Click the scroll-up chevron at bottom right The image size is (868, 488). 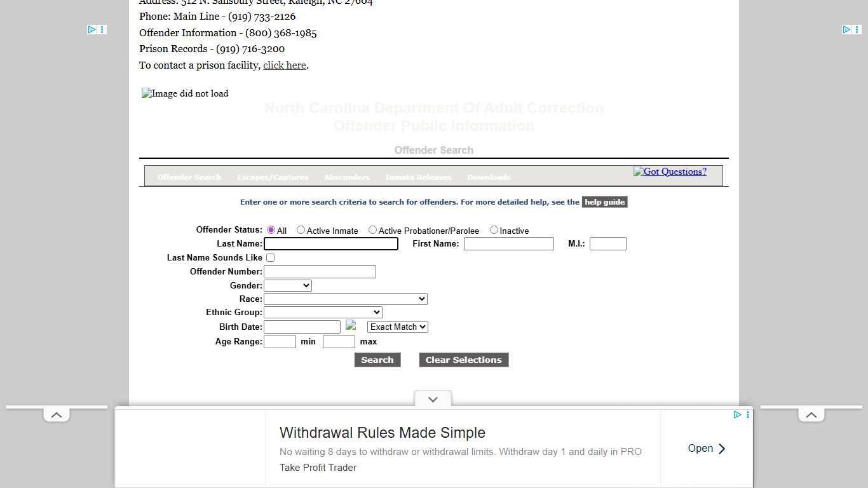(811, 414)
